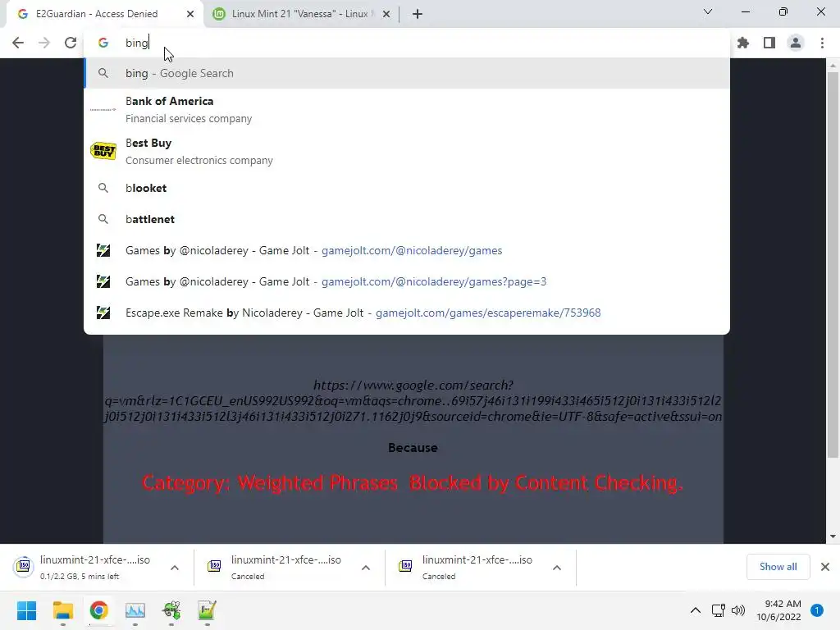Choose the Bank of America suggestion
The width and height of the screenshot is (840, 630).
pyautogui.click(x=407, y=109)
